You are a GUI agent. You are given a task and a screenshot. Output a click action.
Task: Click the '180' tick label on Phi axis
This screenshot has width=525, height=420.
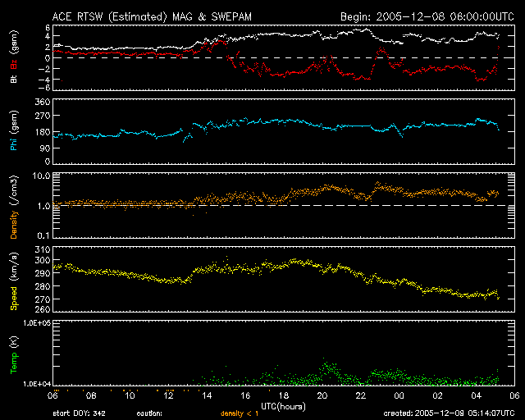pyautogui.click(x=43, y=132)
